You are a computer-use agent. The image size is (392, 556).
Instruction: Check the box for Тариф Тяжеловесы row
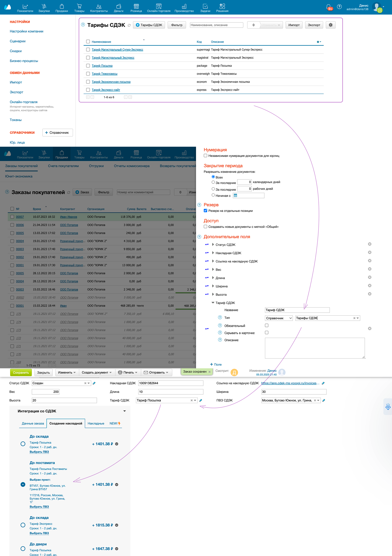click(88, 74)
